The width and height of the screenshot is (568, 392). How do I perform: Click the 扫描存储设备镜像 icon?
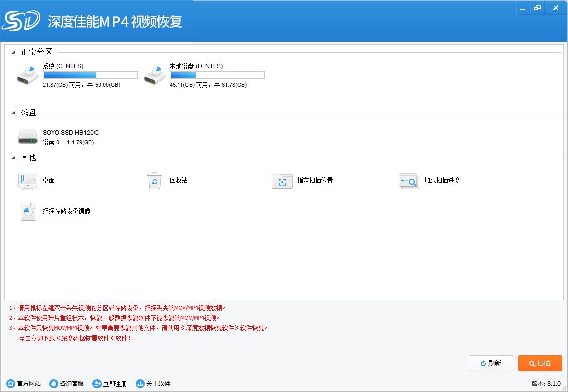28,211
